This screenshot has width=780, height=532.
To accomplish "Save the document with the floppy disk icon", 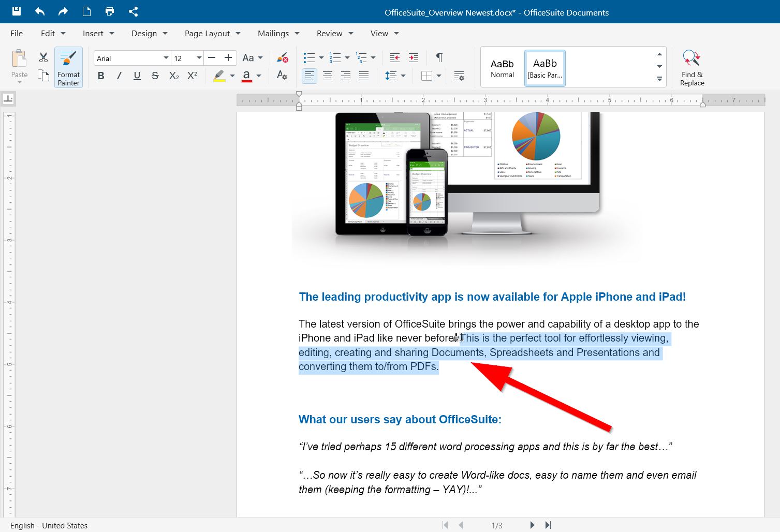I will click(16, 11).
